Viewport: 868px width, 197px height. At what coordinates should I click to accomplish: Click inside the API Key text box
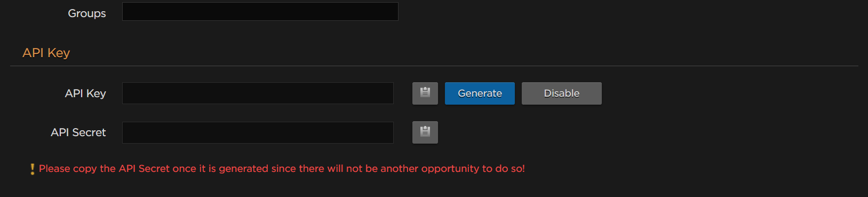pos(258,93)
